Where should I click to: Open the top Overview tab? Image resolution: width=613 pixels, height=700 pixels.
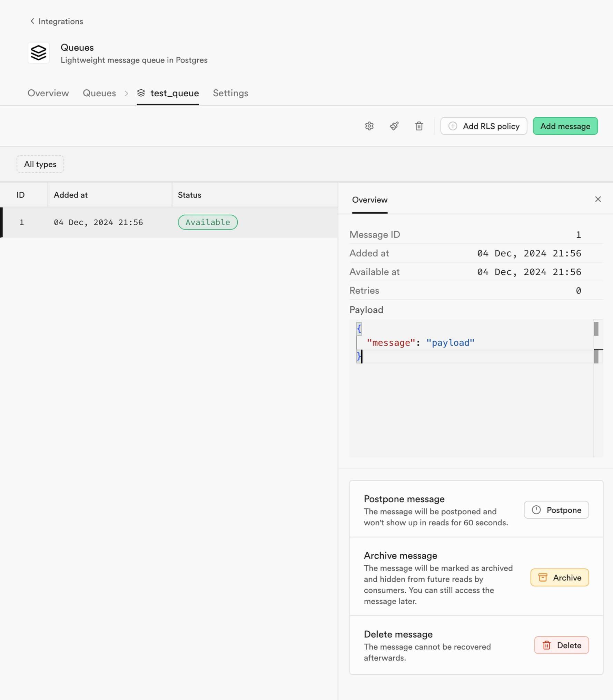(48, 93)
